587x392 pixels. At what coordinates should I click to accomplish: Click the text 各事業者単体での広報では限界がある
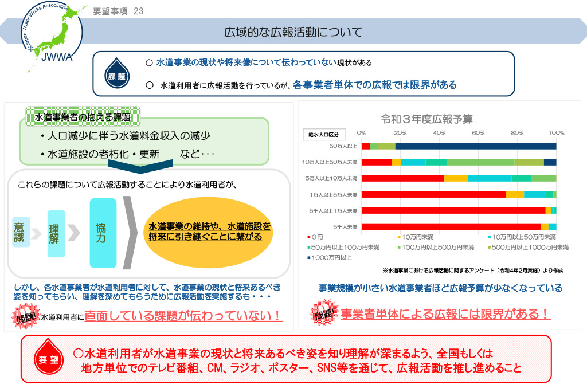click(375, 85)
